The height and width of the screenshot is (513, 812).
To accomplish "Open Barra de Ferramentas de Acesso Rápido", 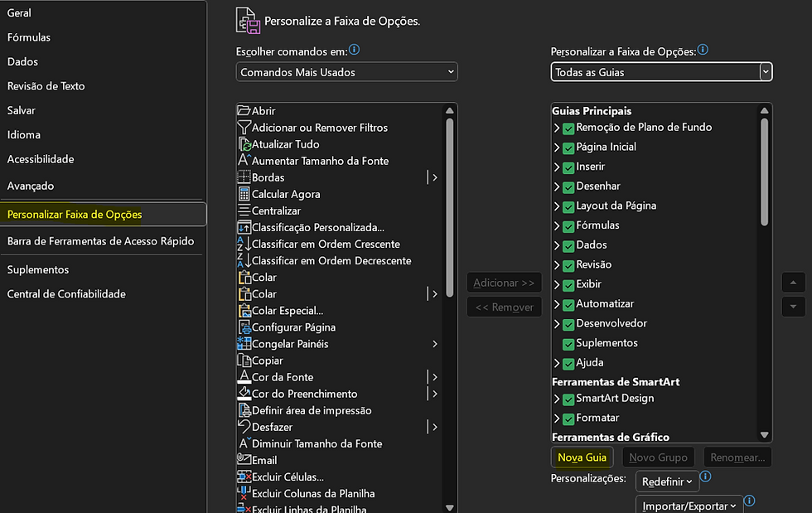I will (x=100, y=241).
